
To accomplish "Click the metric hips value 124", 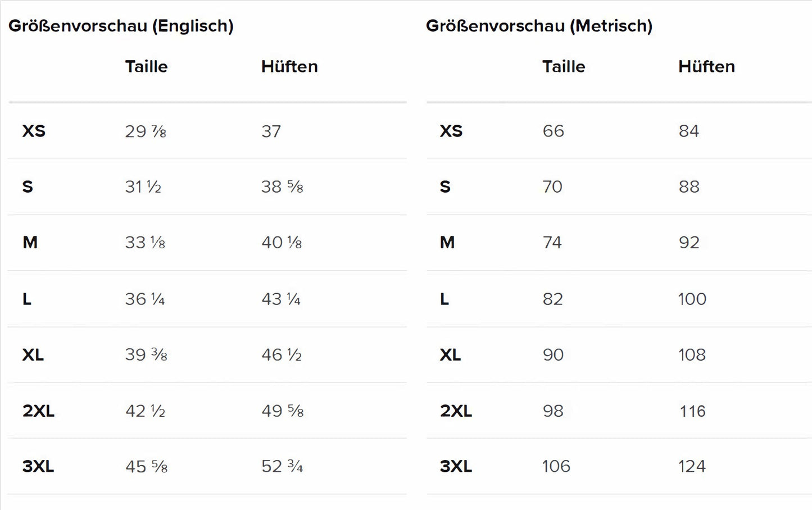I will tap(692, 466).
